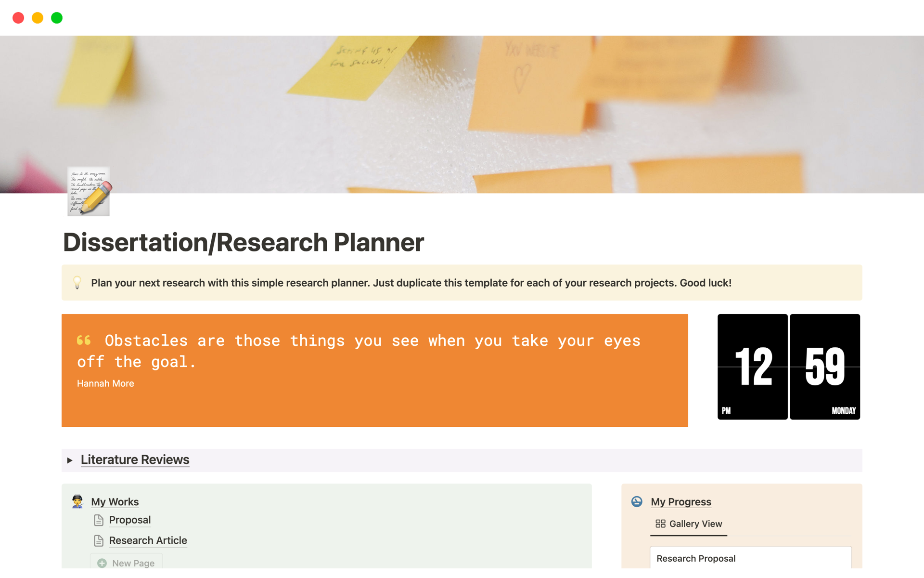Click the lightbulb tip icon
The image size is (924, 578).
[77, 282]
